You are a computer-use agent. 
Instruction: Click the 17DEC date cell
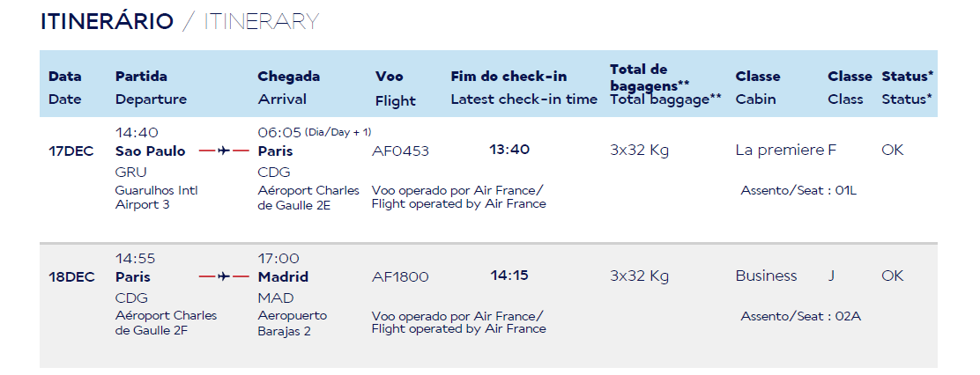click(71, 151)
